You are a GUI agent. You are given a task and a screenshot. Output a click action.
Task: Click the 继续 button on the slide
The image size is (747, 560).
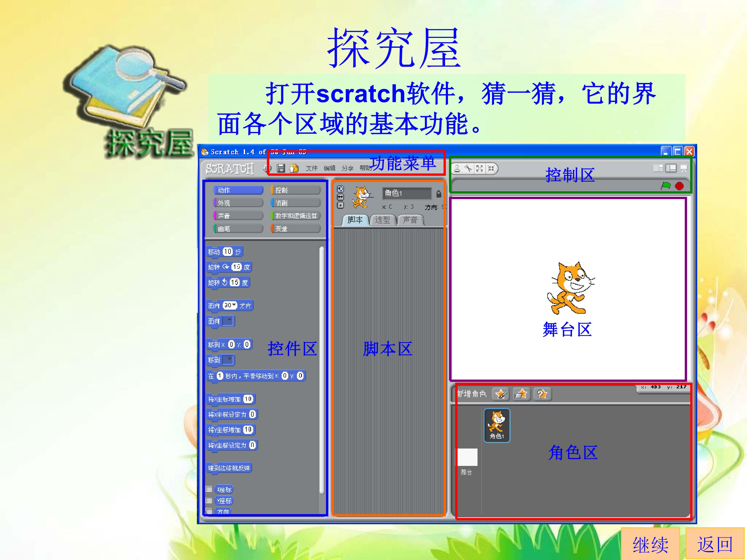click(x=651, y=544)
